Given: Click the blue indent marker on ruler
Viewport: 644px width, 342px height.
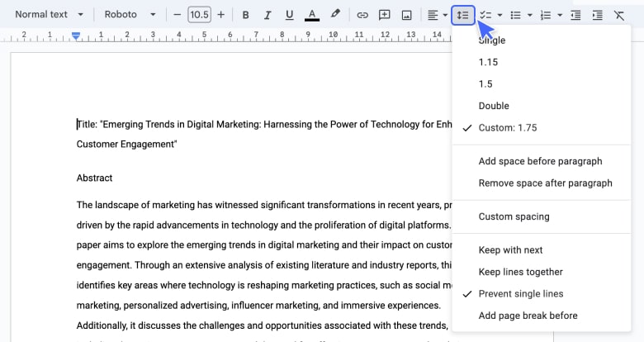Looking at the screenshot, I should (x=76, y=36).
